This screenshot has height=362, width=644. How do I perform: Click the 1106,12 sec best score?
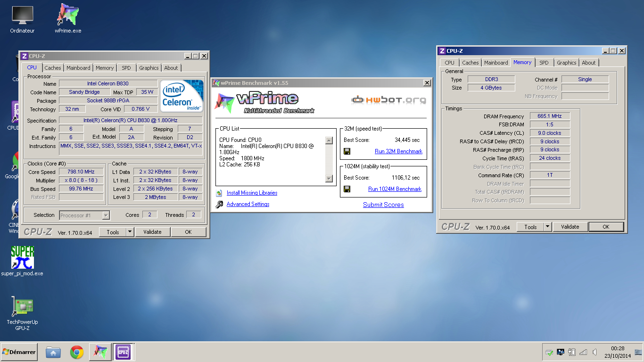[x=406, y=178]
